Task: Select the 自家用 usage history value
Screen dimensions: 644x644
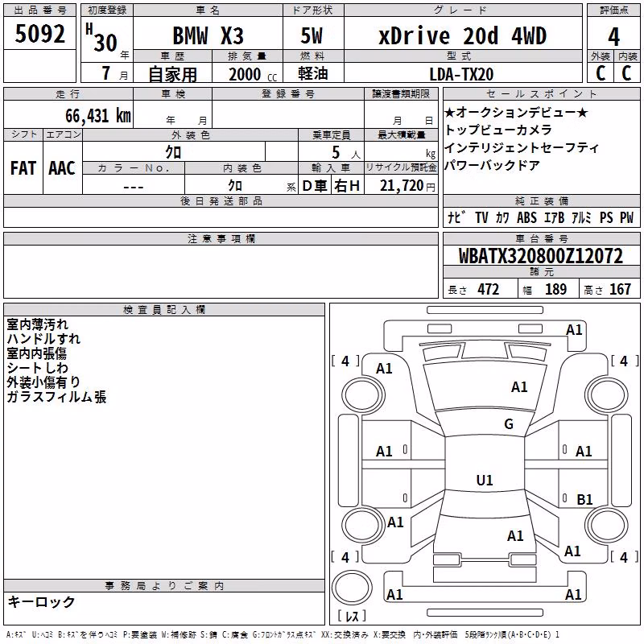Action: pyautogui.click(x=172, y=74)
